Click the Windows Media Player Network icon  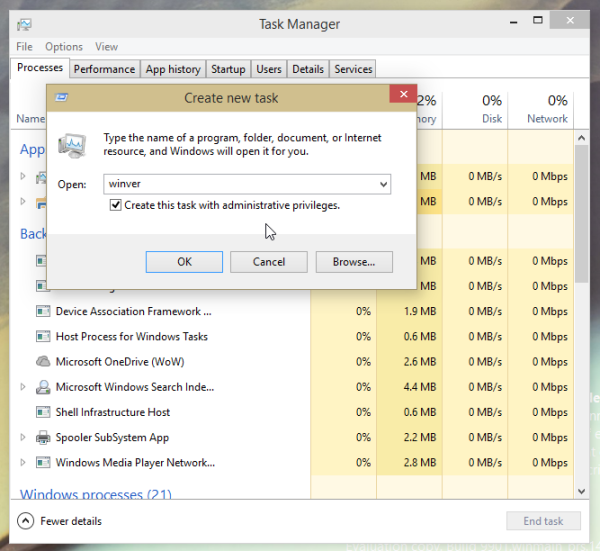pyautogui.click(x=43, y=462)
